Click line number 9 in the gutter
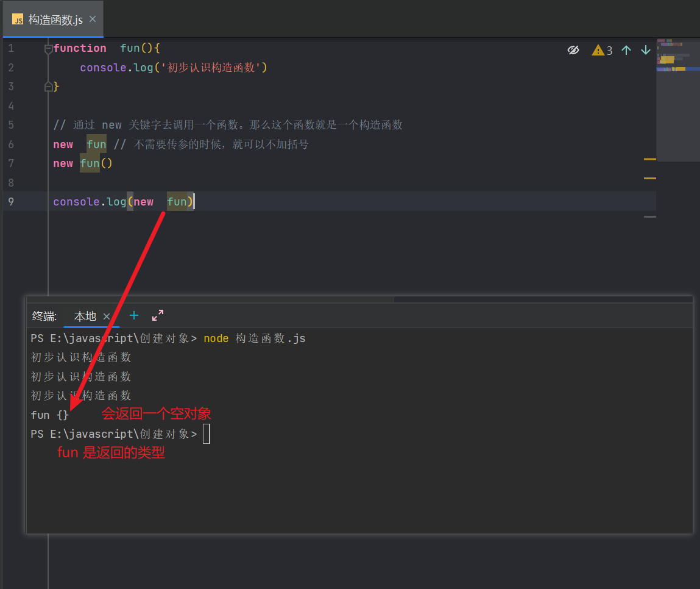This screenshot has width=700, height=589. 11,202
